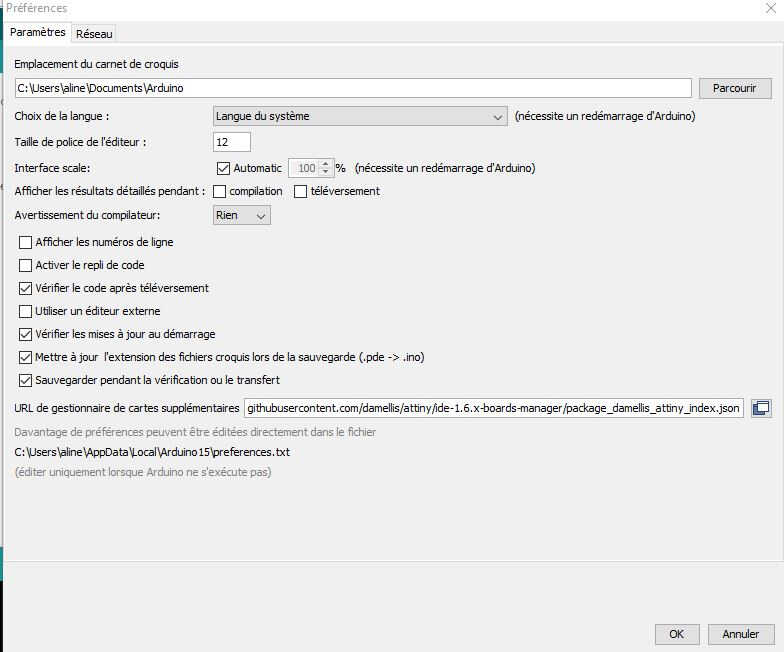Click the 'Afficher les résultats détaillés pendant :' label
The image size is (784, 652).
(110, 192)
